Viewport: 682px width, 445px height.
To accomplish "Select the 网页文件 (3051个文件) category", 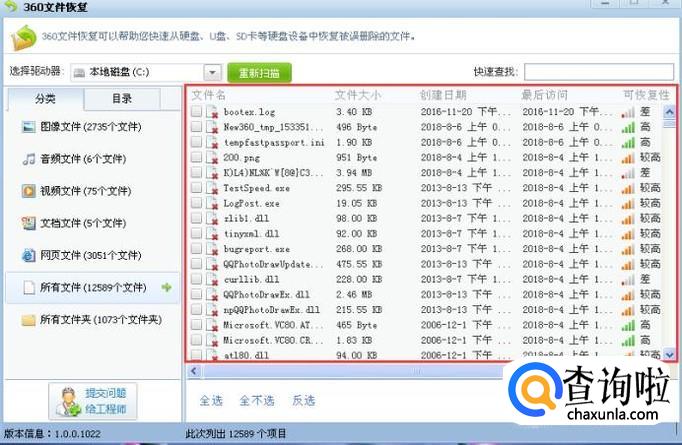I will (91, 255).
